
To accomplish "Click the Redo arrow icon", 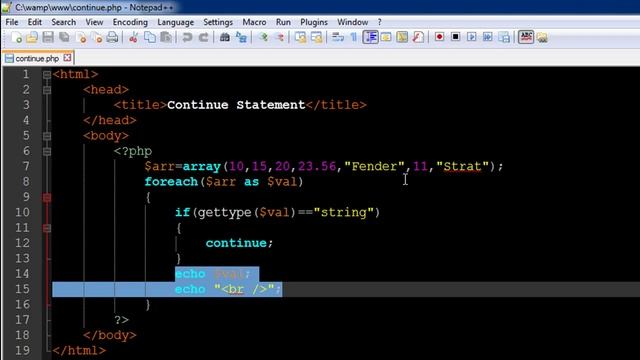I will click(x=203, y=38).
